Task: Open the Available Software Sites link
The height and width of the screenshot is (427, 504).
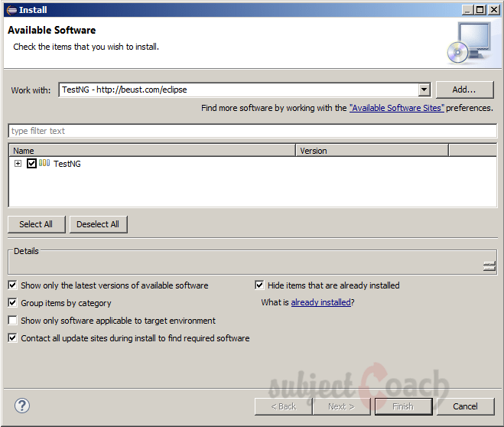Action: click(x=397, y=108)
